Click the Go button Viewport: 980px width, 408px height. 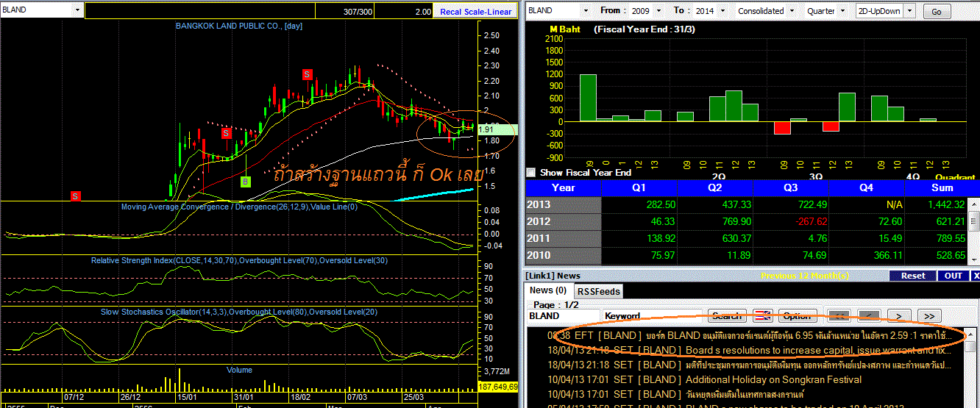click(936, 12)
